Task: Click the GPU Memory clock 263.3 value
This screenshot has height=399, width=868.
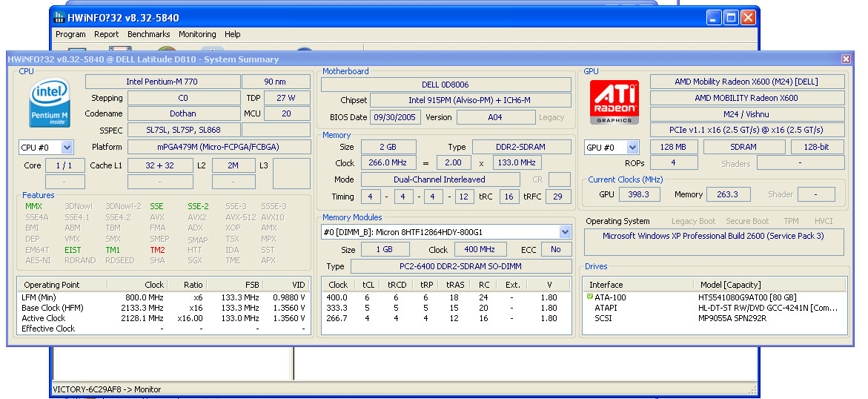Action: [727, 194]
